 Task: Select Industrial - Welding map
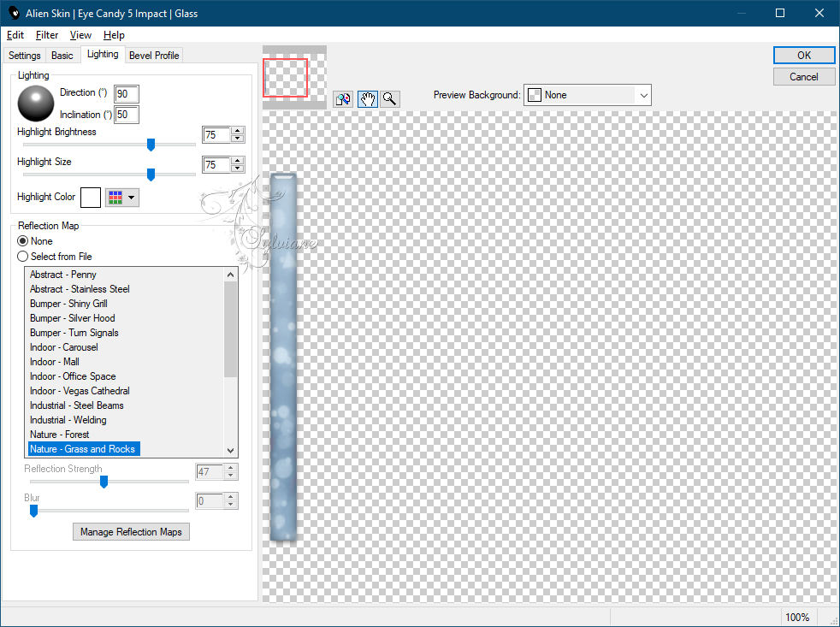point(68,420)
